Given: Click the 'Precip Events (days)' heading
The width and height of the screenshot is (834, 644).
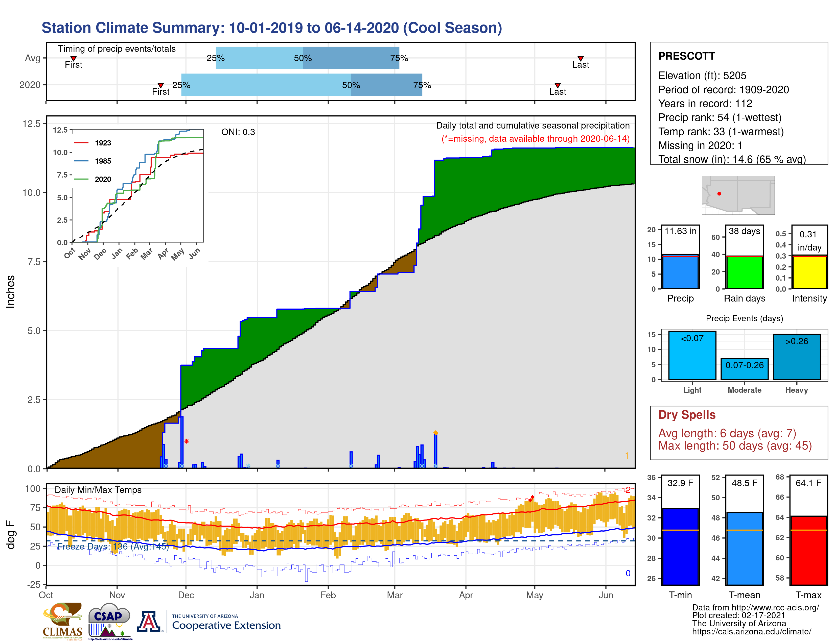Looking at the screenshot, I should (x=744, y=318).
